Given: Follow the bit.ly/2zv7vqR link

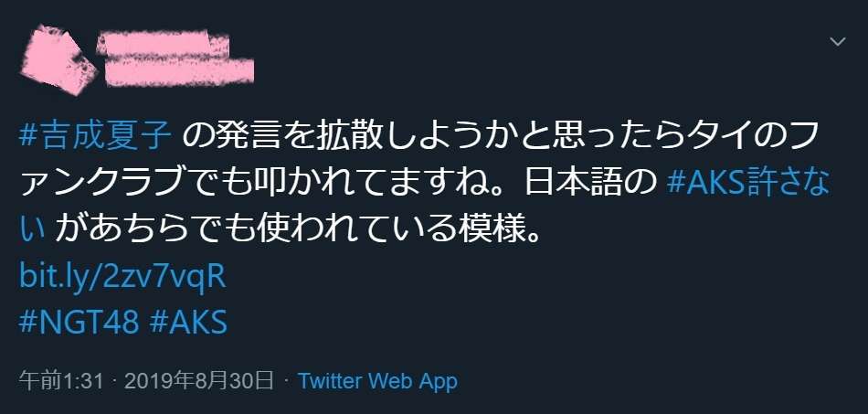Looking at the screenshot, I should click(x=122, y=277).
